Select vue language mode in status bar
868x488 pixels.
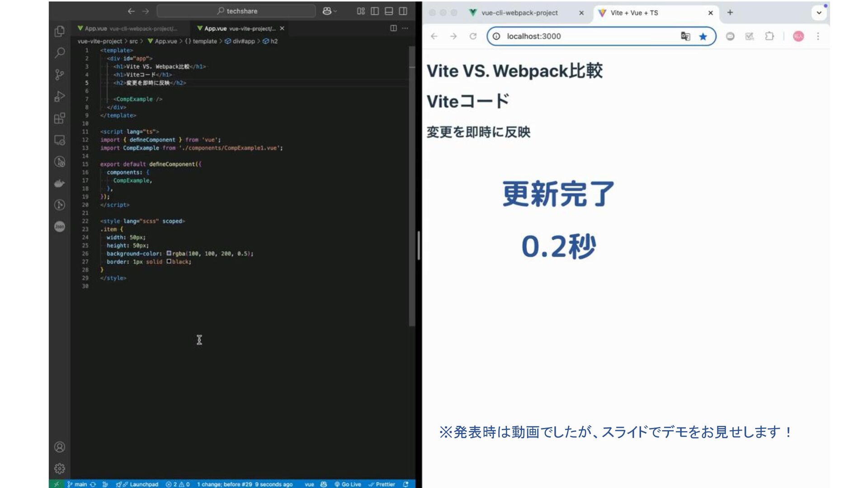pyautogui.click(x=309, y=484)
